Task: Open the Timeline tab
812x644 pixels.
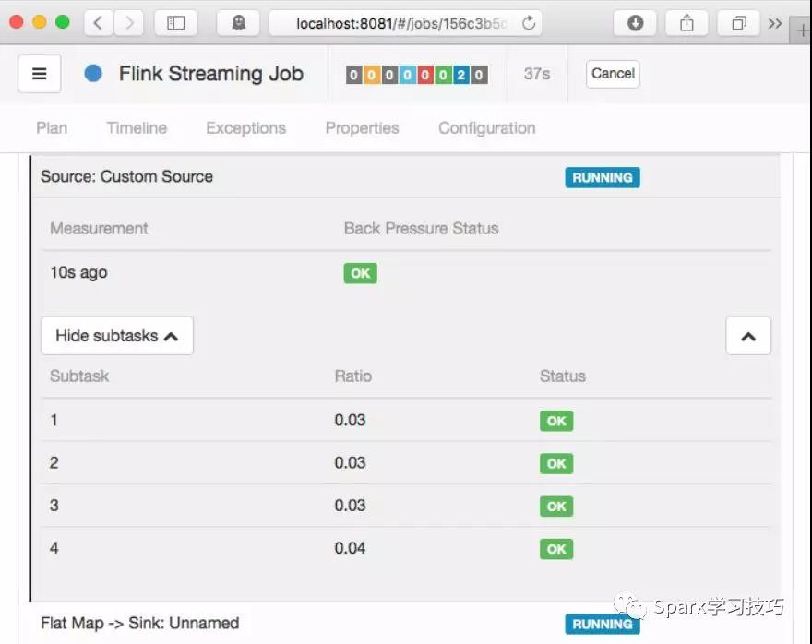Action: [x=137, y=128]
